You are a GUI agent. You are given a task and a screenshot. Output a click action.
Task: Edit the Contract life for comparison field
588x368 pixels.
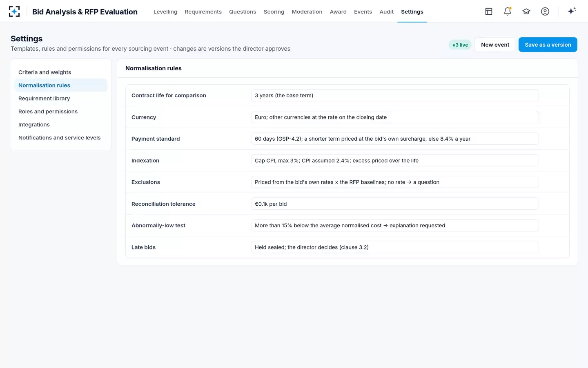click(x=395, y=95)
